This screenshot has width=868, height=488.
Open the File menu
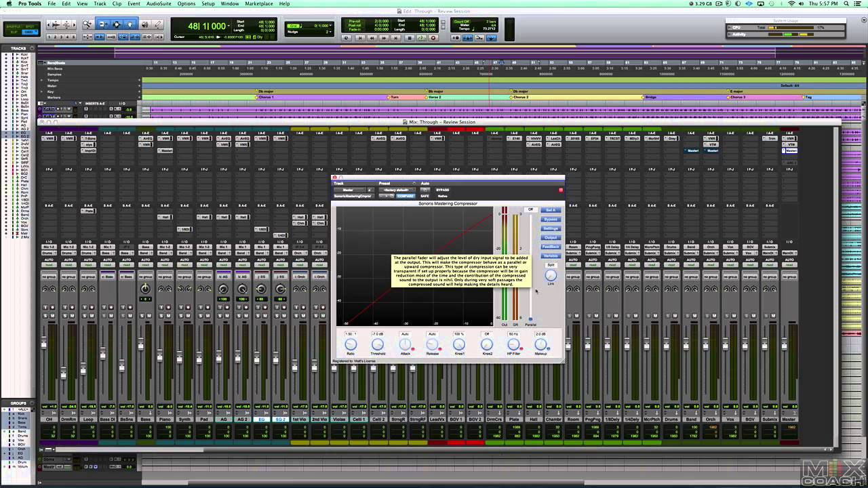coord(52,3)
